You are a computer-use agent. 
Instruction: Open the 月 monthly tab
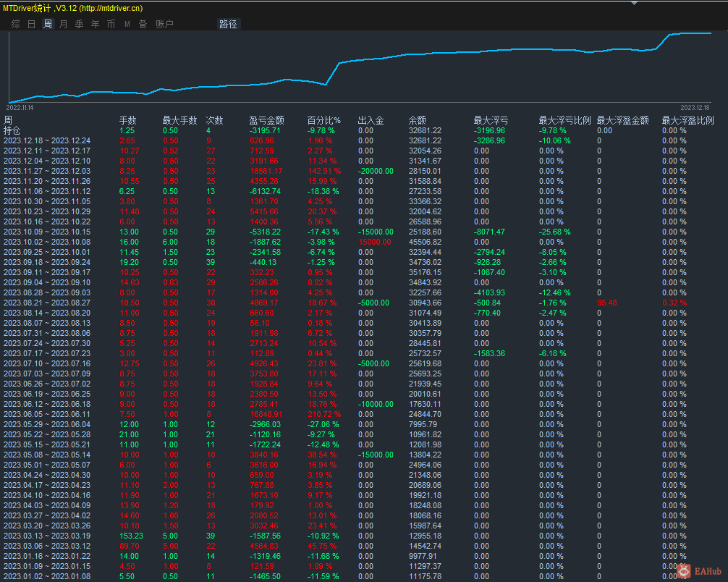pyautogui.click(x=64, y=24)
